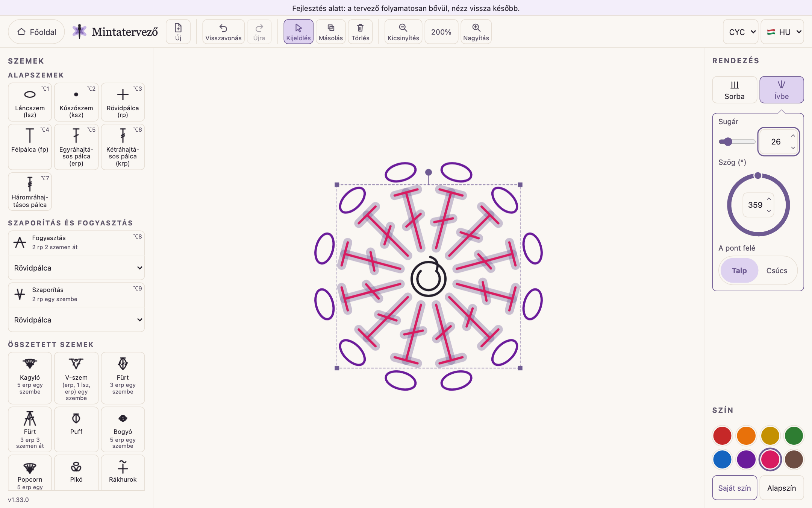The height and width of the screenshot is (508, 812).
Task: Select the Láncszem (lsz) stitch
Action: tap(30, 102)
